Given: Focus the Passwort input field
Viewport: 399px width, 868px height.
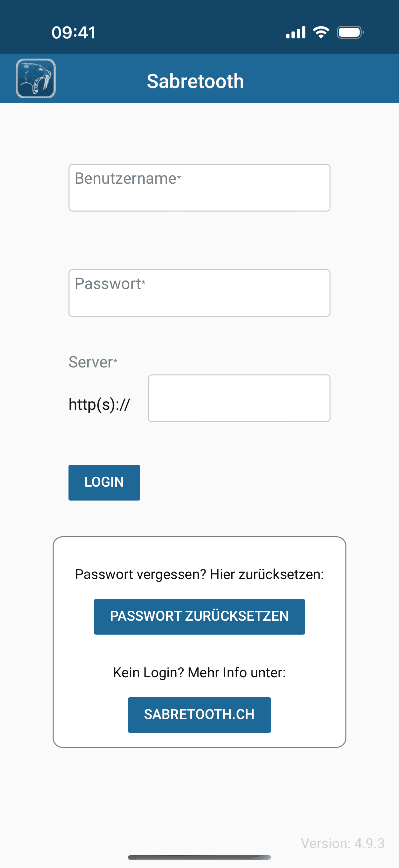Looking at the screenshot, I should (x=199, y=293).
